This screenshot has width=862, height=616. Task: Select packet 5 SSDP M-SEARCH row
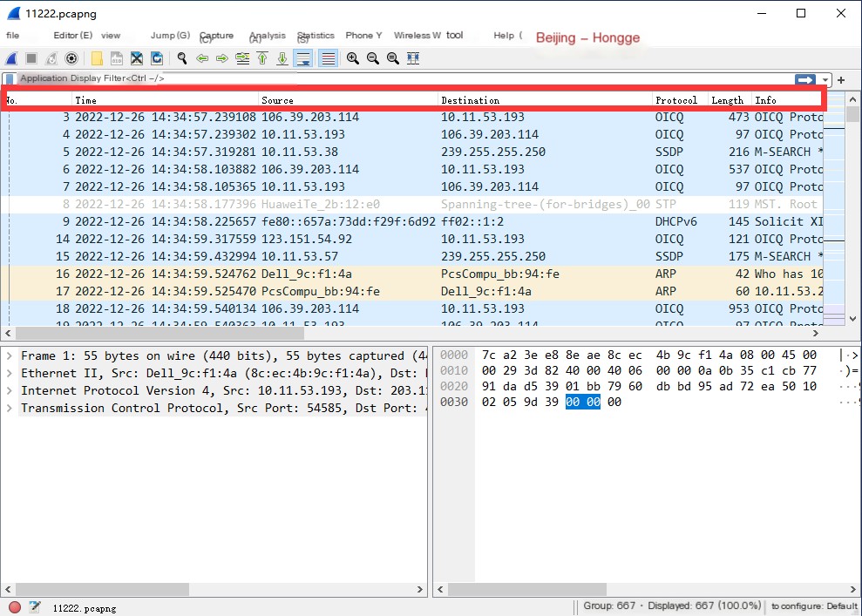[412, 152]
